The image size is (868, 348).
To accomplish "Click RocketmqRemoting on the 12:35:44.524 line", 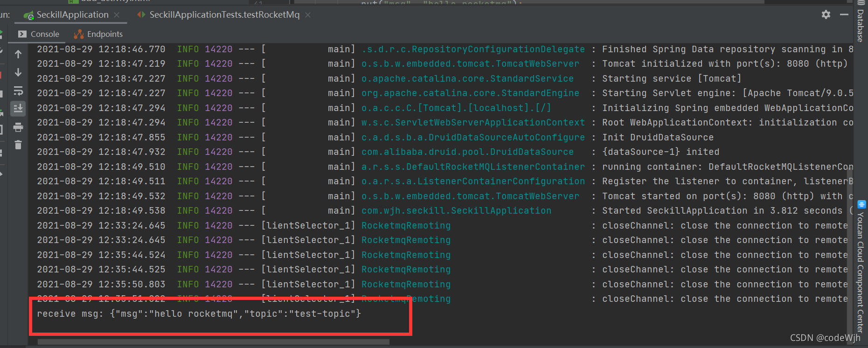I will 406,255.
